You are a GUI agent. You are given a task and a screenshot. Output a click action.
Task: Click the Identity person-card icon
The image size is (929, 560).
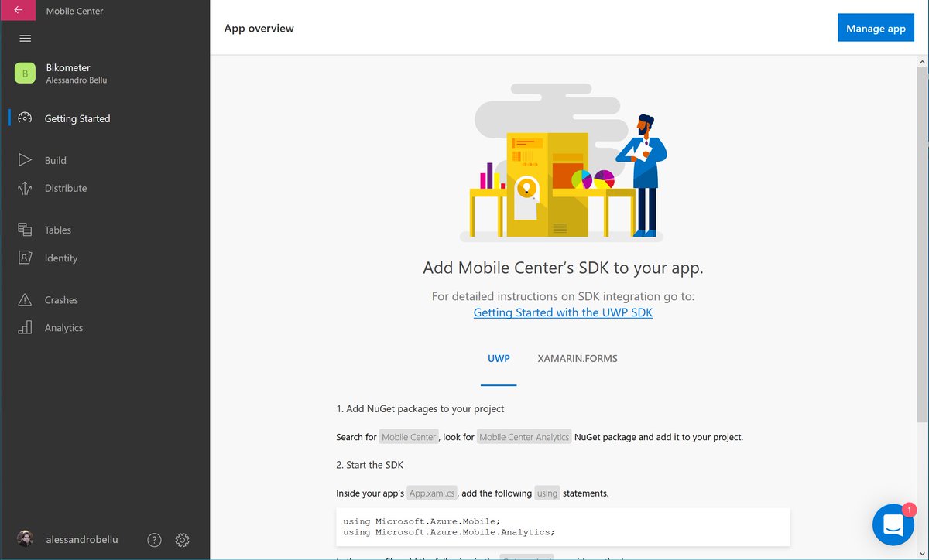[25, 258]
